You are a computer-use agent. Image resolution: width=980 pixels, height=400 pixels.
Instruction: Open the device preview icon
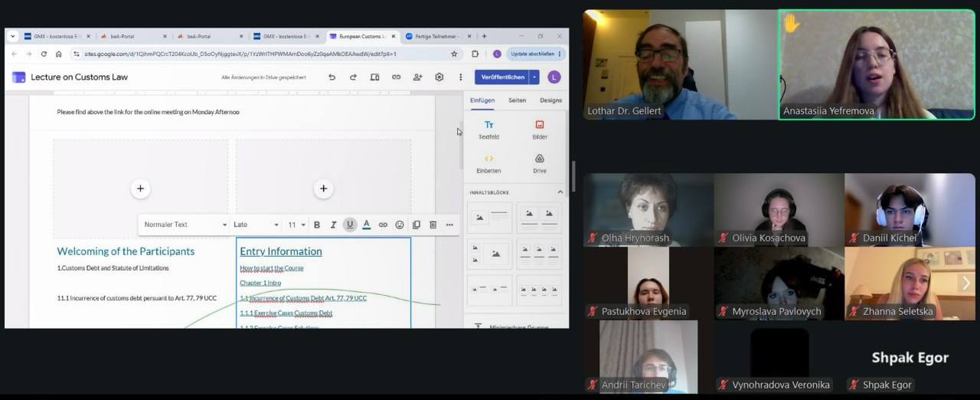tap(374, 77)
